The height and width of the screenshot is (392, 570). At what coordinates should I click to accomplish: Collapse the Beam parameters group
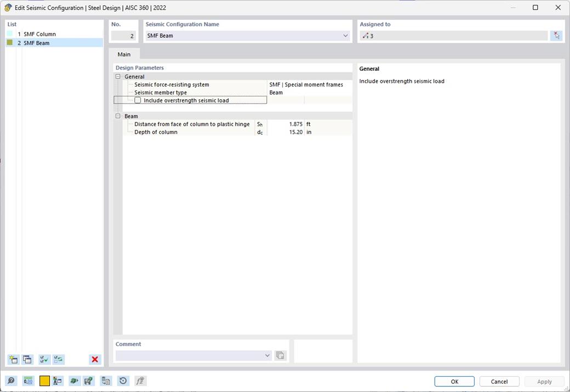coord(118,116)
